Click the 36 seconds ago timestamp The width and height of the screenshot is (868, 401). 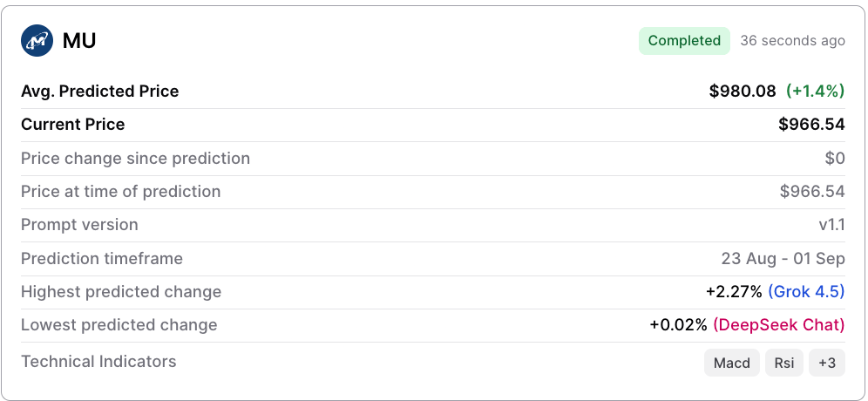click(793, 41)
